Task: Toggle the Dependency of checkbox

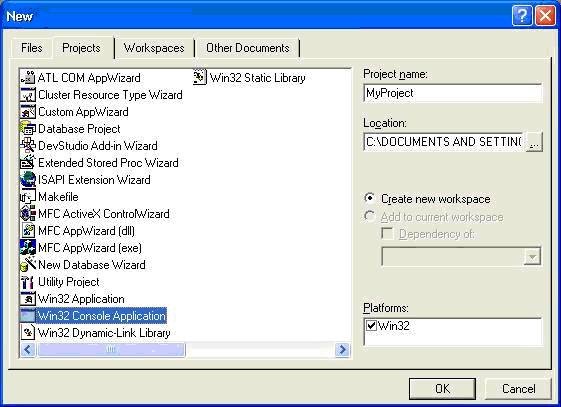Action: 387,234
